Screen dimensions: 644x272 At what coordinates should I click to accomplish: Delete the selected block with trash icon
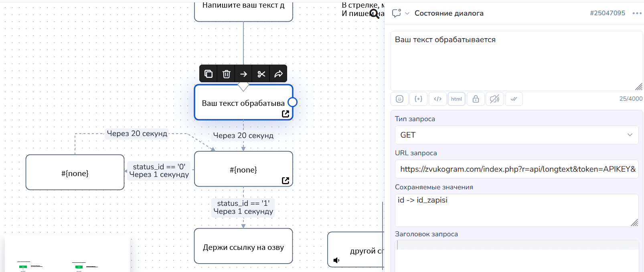[x=226, y=74]
